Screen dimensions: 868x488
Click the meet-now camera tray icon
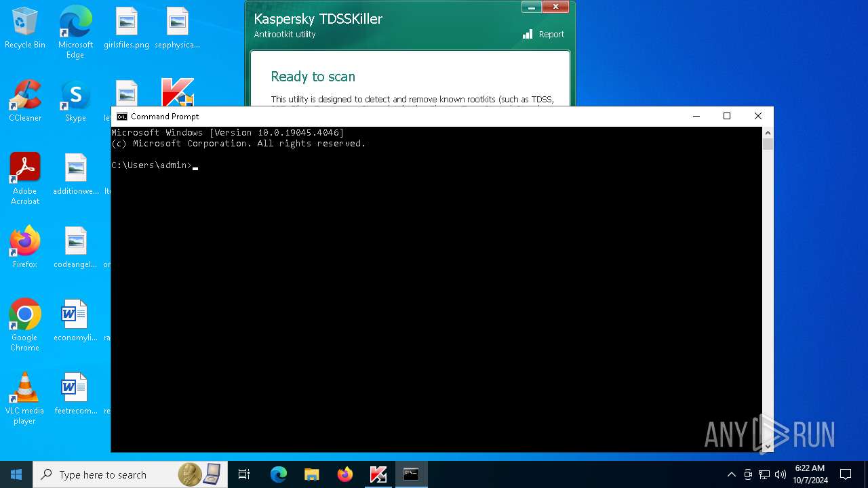click(x=748, y=474)
